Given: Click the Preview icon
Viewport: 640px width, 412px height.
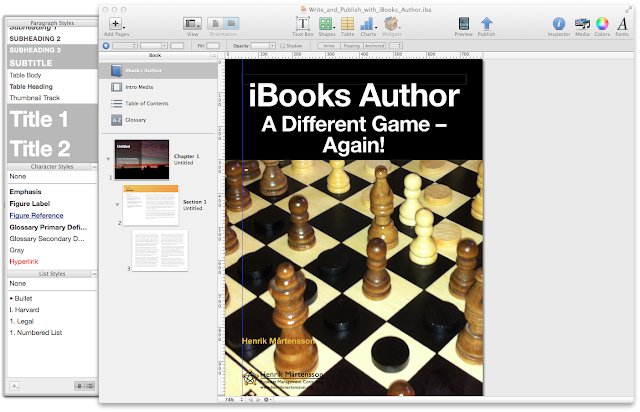Looking at the screenshot, I should pos(464,24).
